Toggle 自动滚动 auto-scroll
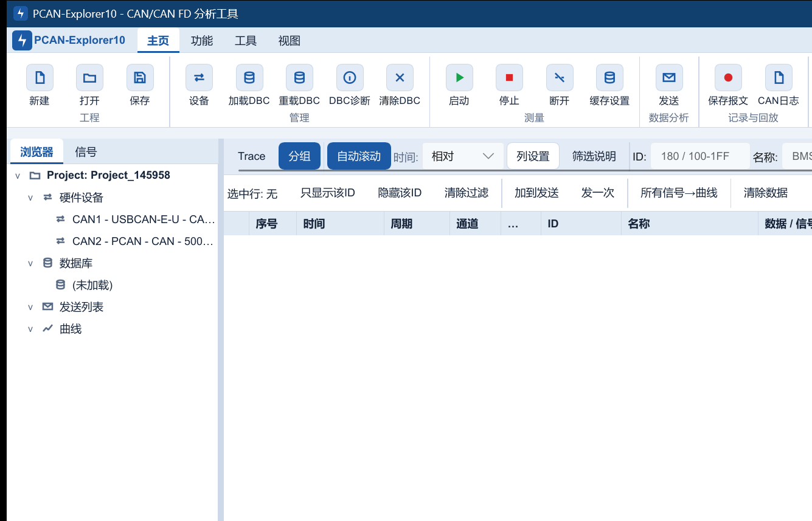The width and height of the screenshot is (812, 521). 359,156
